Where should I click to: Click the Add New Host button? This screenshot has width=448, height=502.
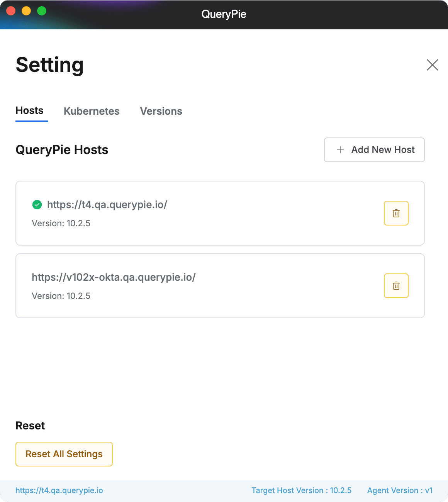pos(374,150)
